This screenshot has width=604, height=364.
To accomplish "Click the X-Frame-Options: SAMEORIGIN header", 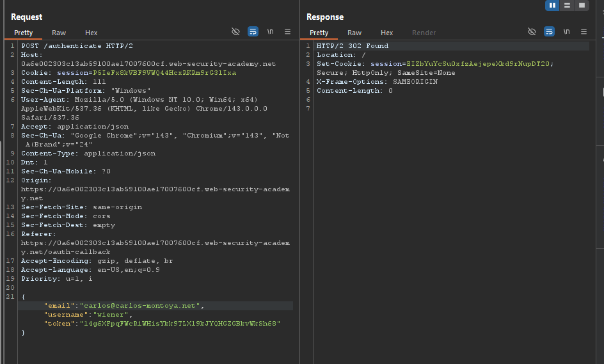I will pyautogui.click(x=377, y=82).
